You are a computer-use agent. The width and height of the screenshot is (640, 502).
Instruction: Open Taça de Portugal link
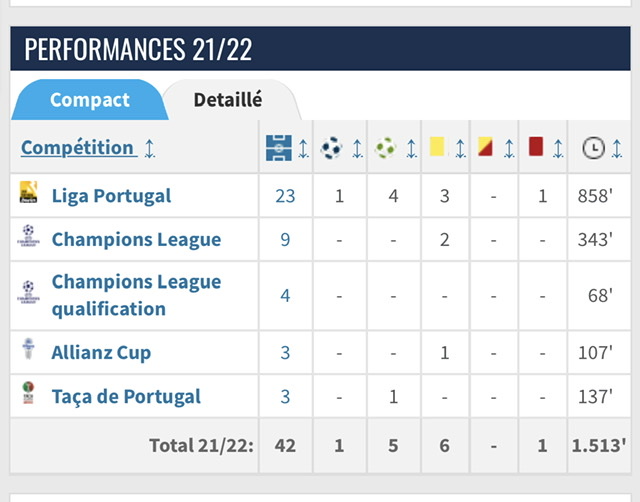click(x=126, y=397)
